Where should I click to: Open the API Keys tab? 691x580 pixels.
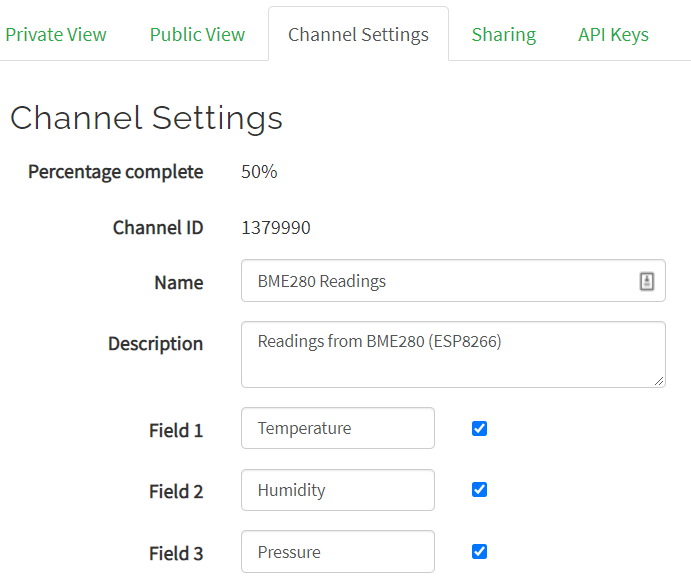613,34
